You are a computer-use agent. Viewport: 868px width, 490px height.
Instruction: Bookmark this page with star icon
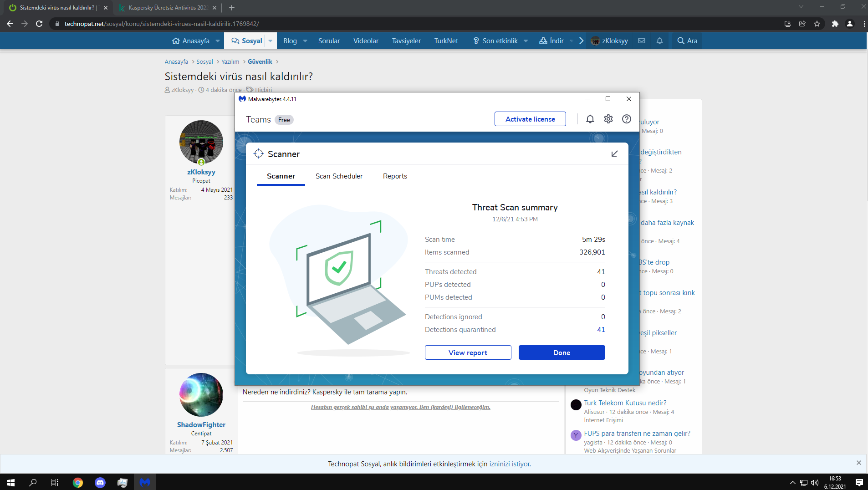(x=817, y=24)
